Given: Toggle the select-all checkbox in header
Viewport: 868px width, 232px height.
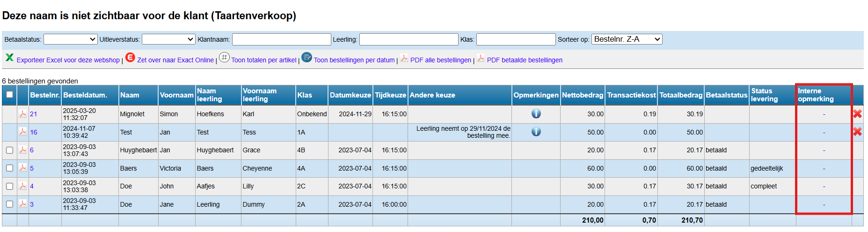Looking at the screenshot, I should tap(9, 95).
